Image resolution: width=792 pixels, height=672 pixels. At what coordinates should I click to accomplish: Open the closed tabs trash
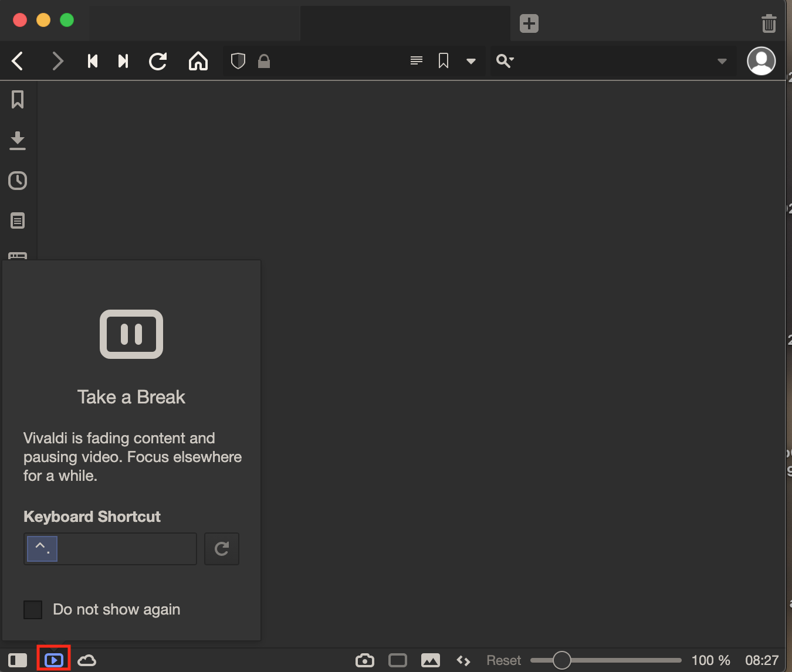[x=769, y=23]
